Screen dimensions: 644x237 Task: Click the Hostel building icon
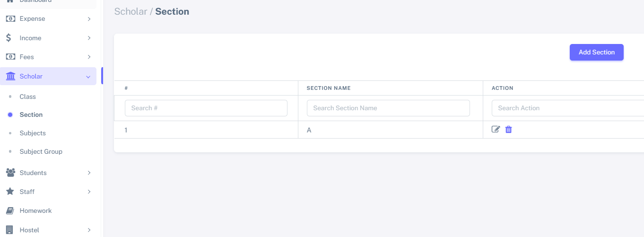click(9, 230)
